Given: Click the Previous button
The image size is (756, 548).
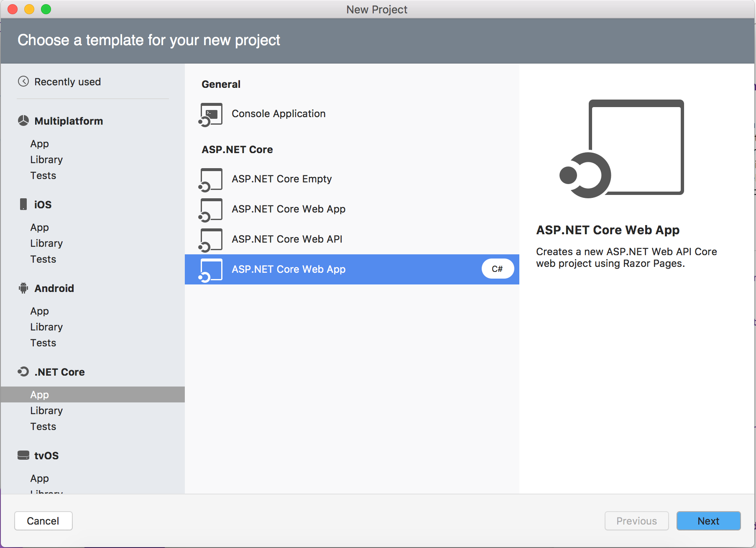Looking at the screenshot, I should (636, 521).
